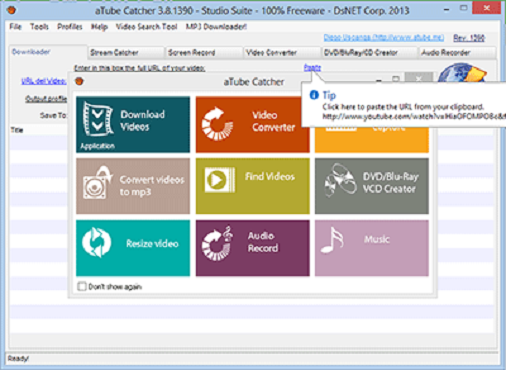The height and width of the screenshot is (370, 506).
Task: Switch to the Screen Record tab
Action: tap(204, 52)
